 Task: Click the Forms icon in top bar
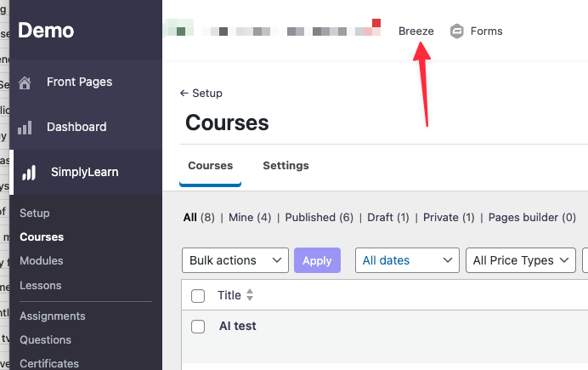(x=457, y=31)
